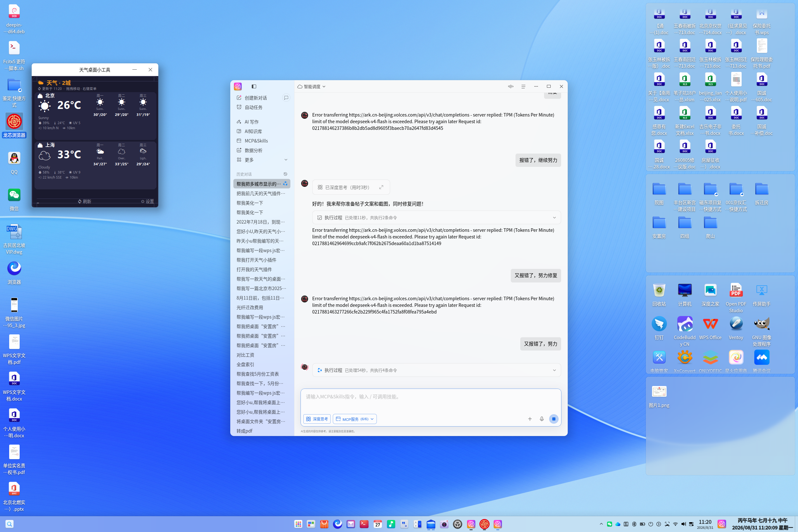Select 创建新对话 in the sidebar

tap(256, 98)
